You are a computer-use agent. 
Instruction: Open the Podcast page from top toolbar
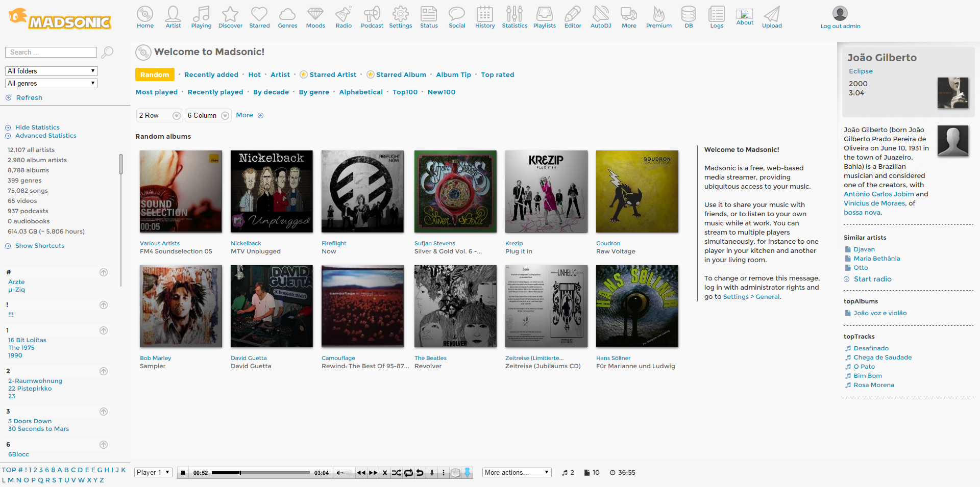pos(372,17)
